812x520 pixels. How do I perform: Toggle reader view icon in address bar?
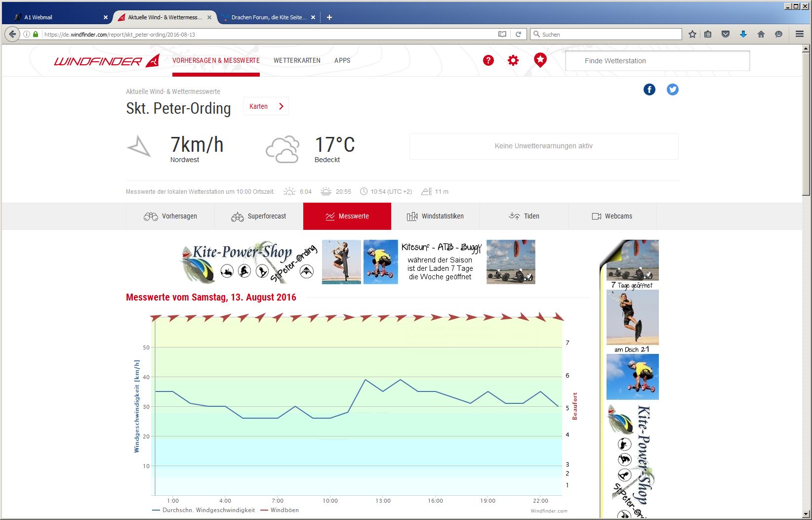click(502, 34)
